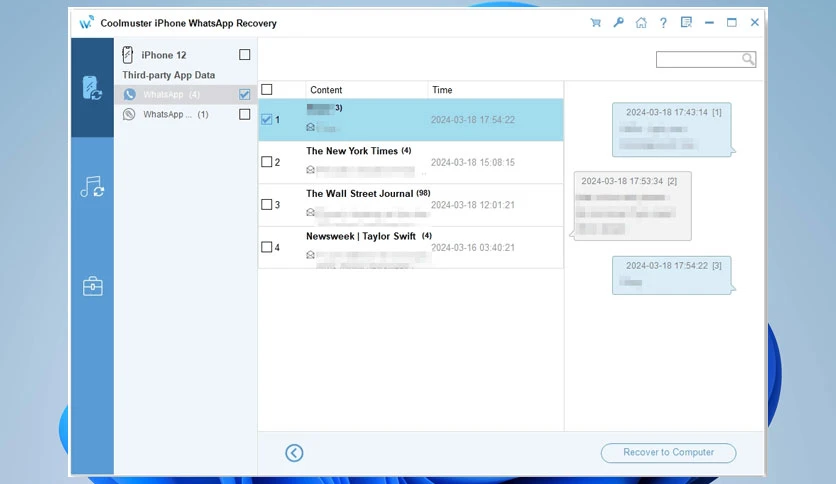Click time 2024-03-18 17:54:22 in row 1
The image size is (836, 484).
pyautogui.click(x=473, y=119)
